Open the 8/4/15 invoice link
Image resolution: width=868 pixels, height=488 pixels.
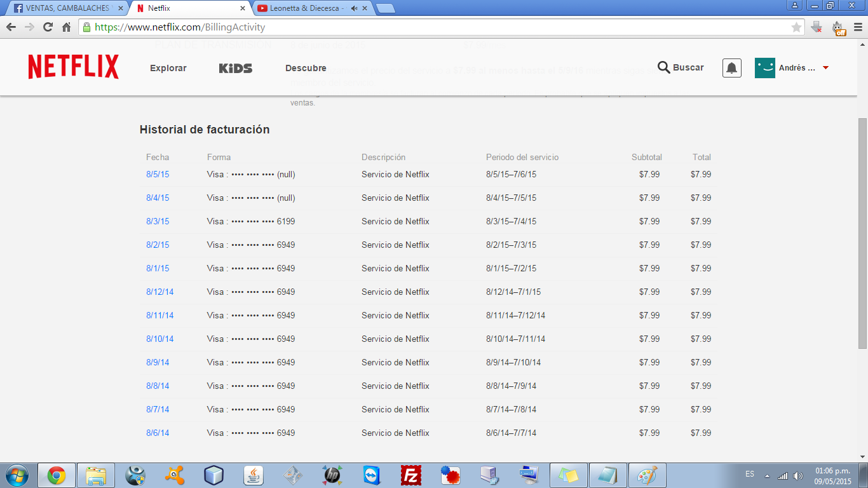click(158, 198)
